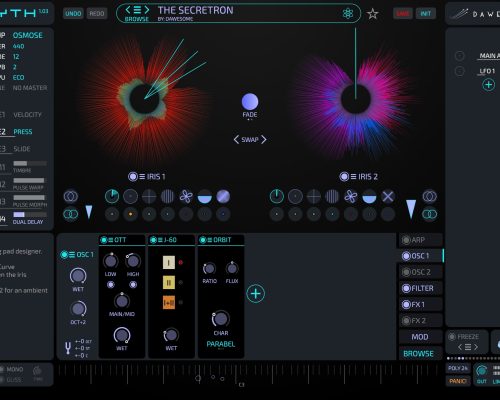Click Iris 1 lower teal linked-circles icon
Image resolution: width=500 pixels, height=400 pixels.
point(71,214)
